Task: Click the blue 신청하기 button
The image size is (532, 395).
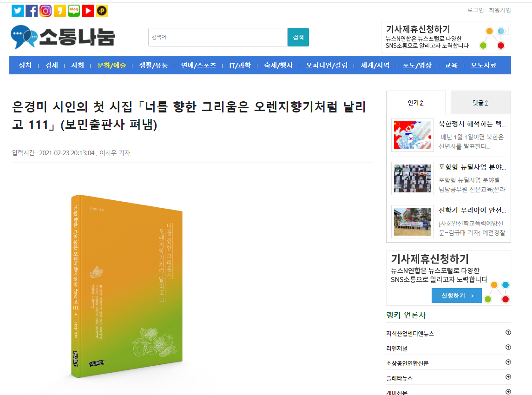Action: (457, 296)
